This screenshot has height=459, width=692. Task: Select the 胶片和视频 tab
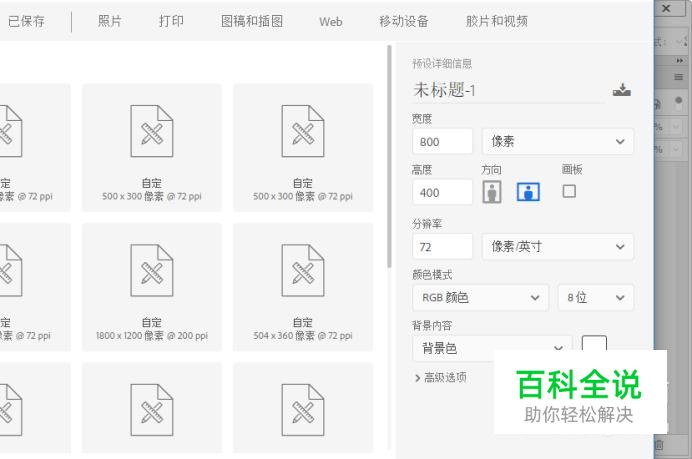[x=496, y=21]
